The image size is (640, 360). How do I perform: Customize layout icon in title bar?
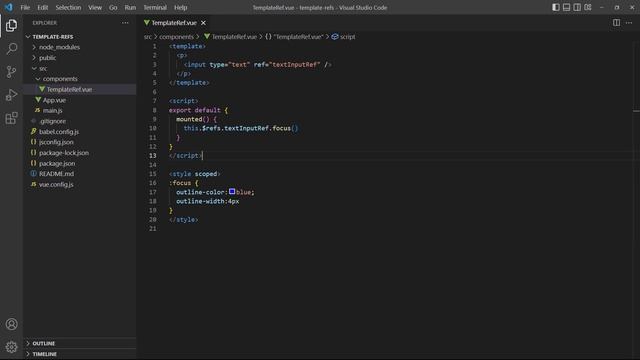pyautogui.click(x=588, y=7)
